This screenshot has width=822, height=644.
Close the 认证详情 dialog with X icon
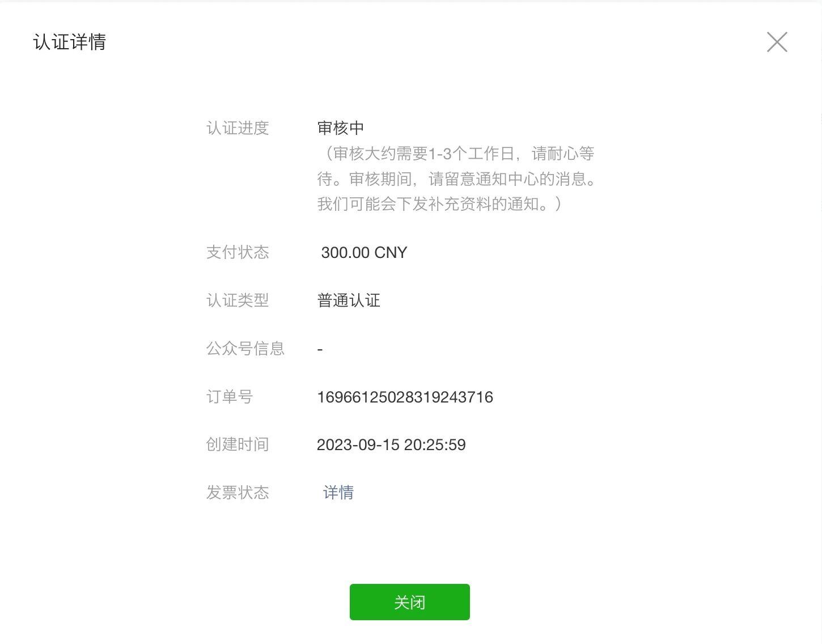click(777, 42)
